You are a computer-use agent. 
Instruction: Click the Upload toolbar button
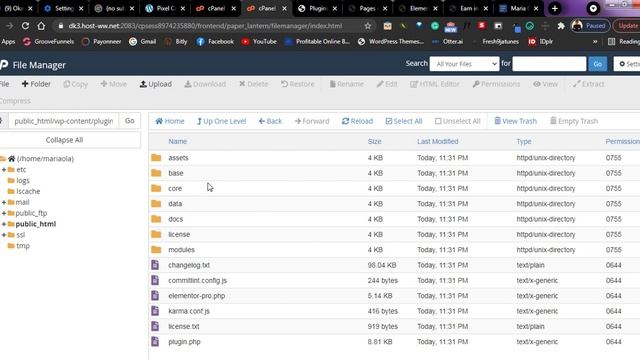pyautogui.click(x=156, y=84)
